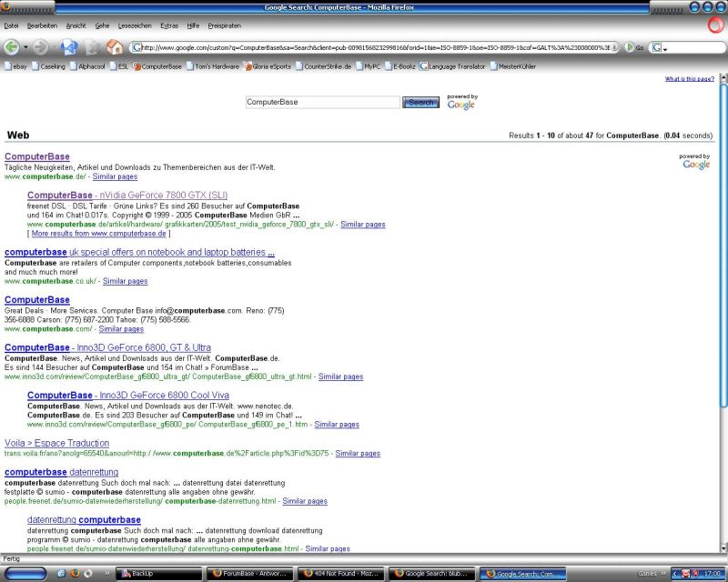The image size is (728, 582).
Task: Open the Datei menu
Action: tap(11, 26)
